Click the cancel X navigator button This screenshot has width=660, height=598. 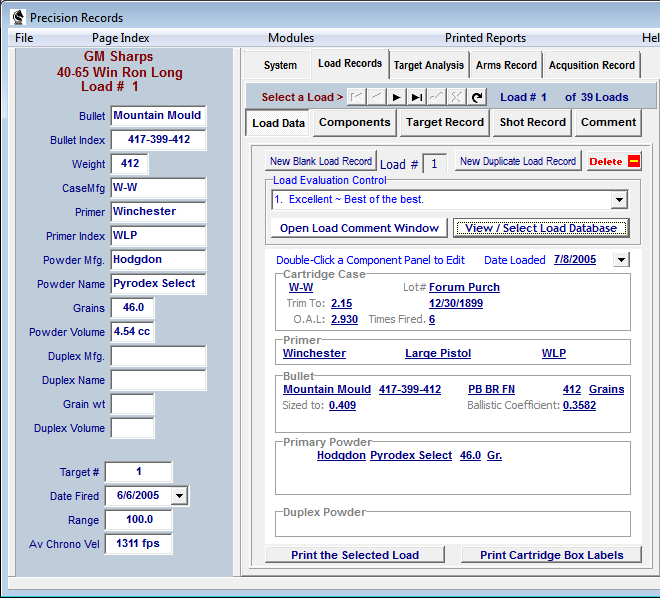click(x=456, y=97)
